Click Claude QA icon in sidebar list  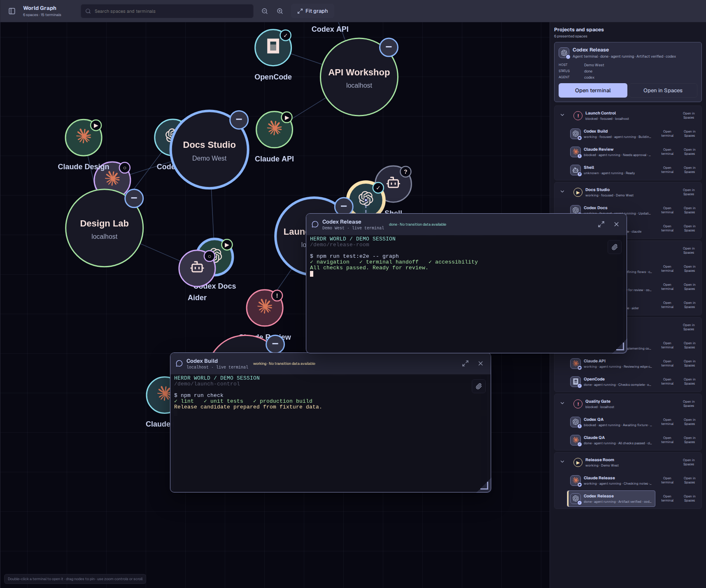click(x=576, y=440)
